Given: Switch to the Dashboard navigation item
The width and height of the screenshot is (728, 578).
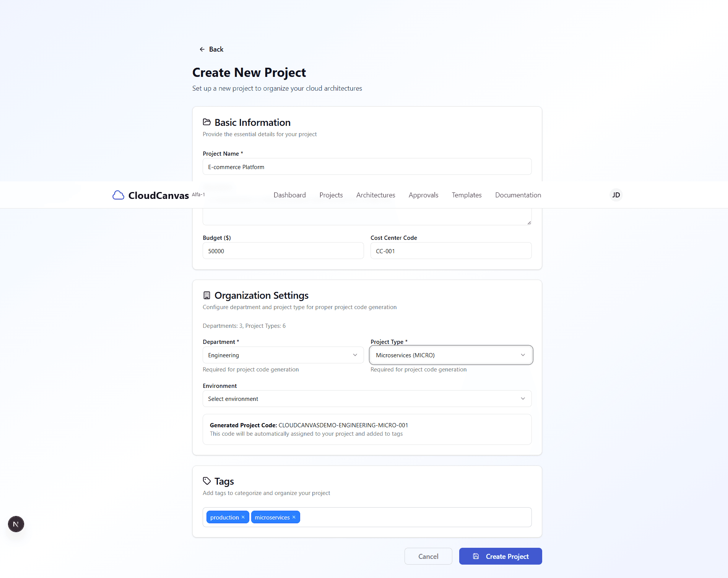Looking at the screenshot, I should point(289,195).
